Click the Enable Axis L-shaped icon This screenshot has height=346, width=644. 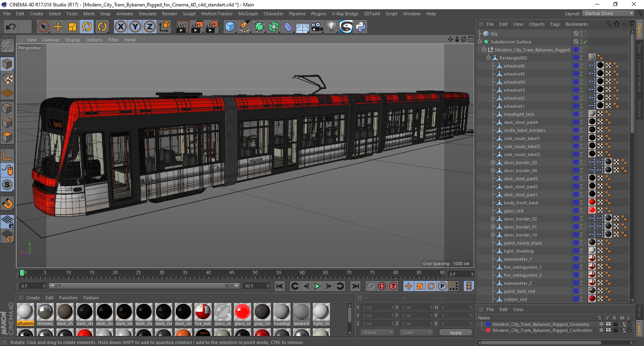[7, 156]
